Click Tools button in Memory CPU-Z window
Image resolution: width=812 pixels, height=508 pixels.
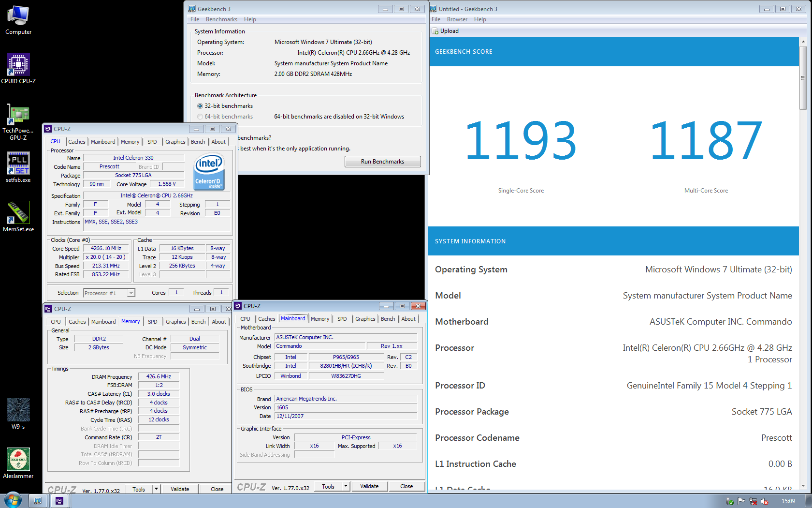[x=139, y=489]
